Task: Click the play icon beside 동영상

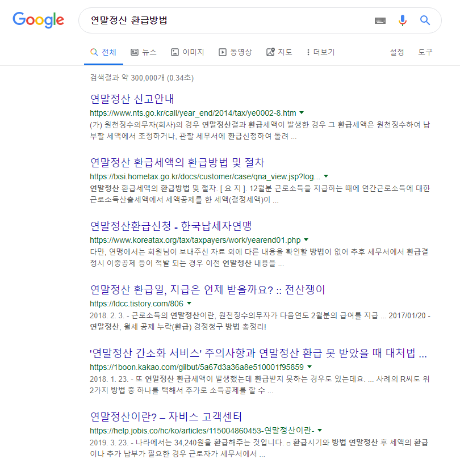Action: coord(223,52)
